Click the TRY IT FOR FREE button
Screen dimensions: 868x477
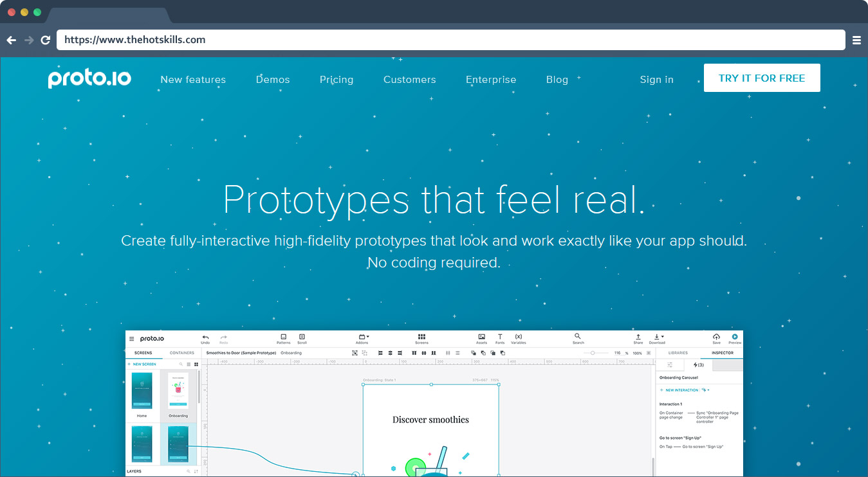point(762,78)
